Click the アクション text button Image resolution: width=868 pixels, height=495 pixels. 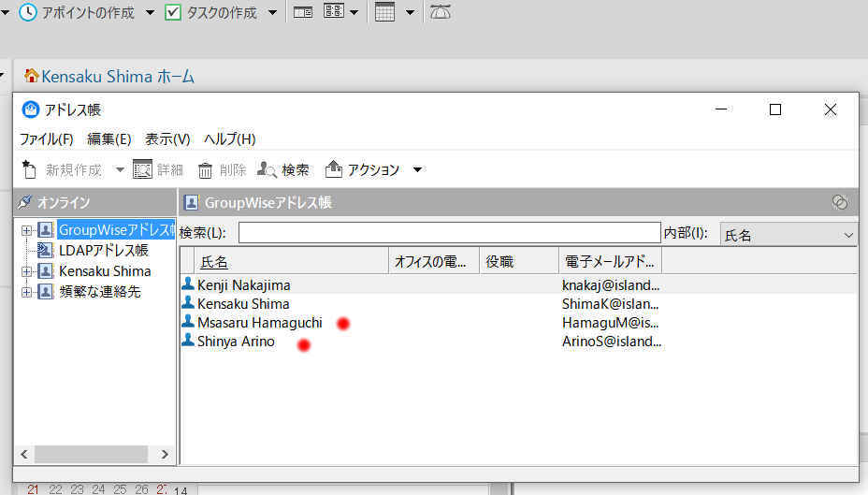tap(373, 170)
